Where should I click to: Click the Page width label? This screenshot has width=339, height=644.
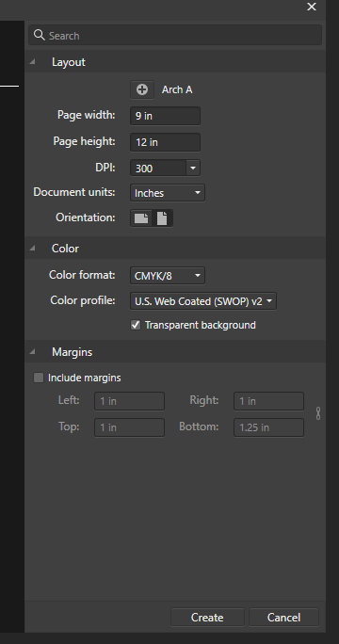coord(87,115)
